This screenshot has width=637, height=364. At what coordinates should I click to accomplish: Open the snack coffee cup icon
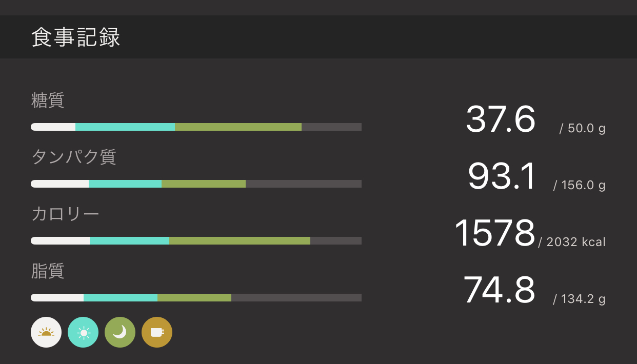(x=157, y=332)
